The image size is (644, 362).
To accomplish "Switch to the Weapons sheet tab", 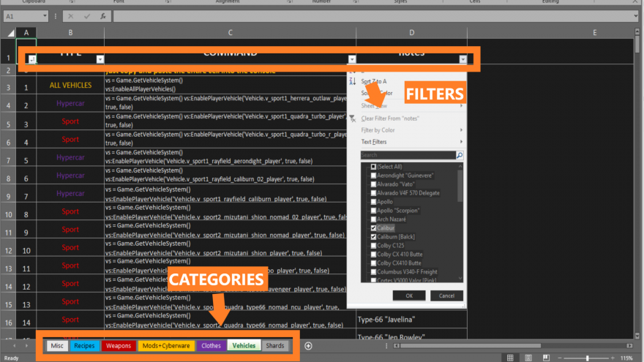I will (x=119, y=346).
